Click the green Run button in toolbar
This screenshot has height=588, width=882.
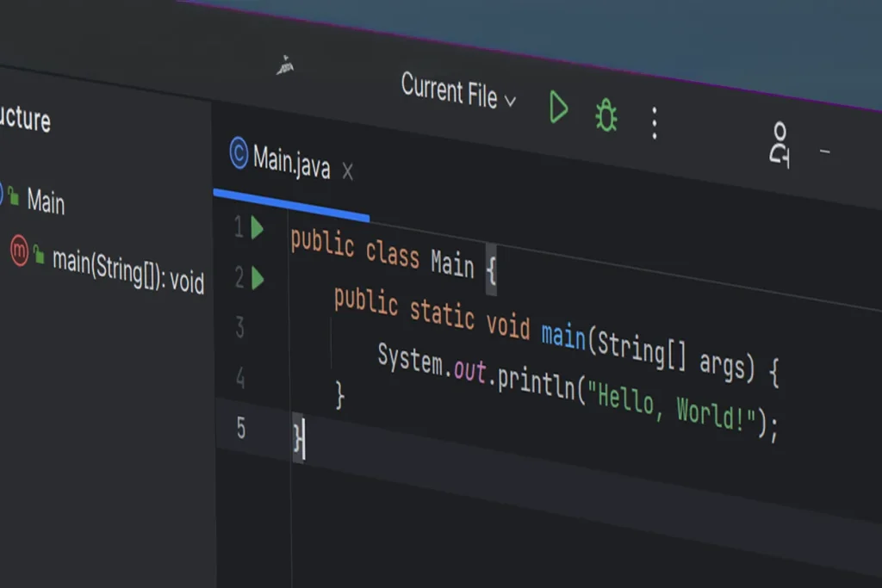559,108
